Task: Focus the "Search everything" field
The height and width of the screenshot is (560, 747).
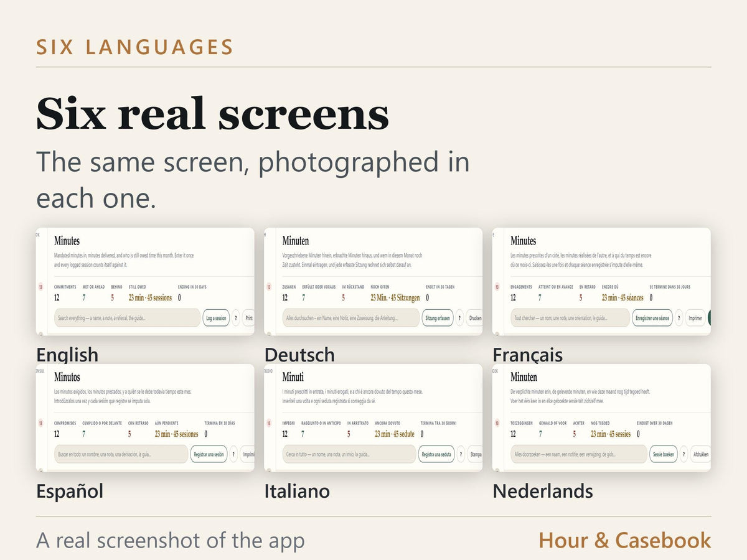Action: 127,318
